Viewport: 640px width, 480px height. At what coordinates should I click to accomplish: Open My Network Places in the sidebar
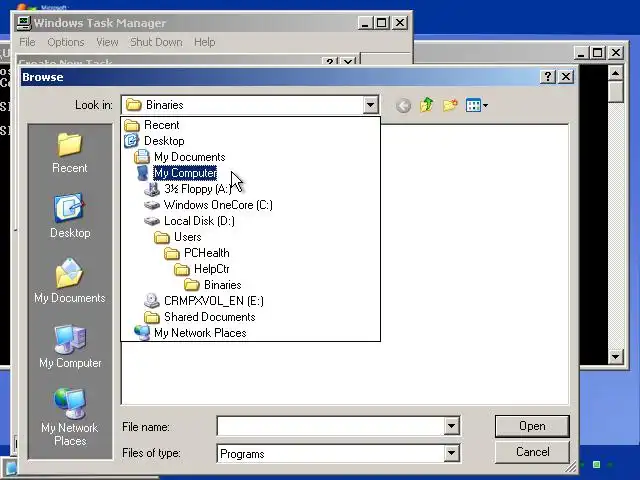coord(70,417)
